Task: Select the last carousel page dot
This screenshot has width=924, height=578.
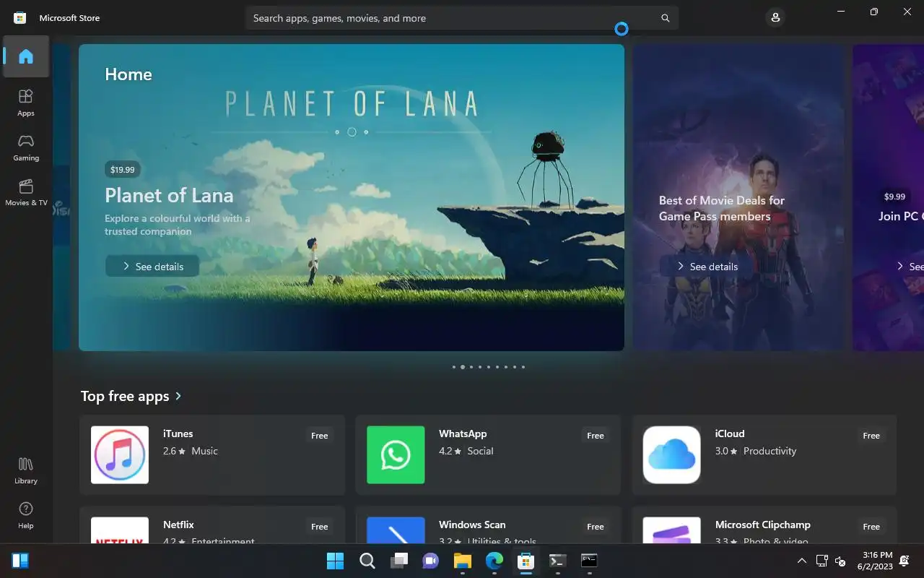Action: [x=523, y=367]
